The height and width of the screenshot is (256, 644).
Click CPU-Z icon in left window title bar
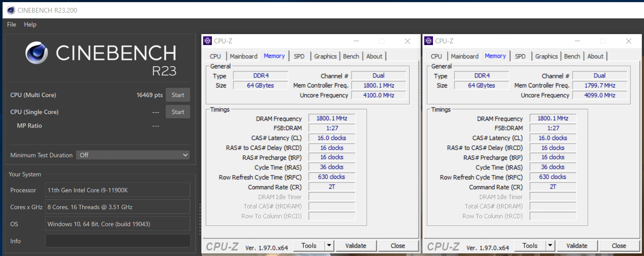pyautogui.click(x=208, y=41)
